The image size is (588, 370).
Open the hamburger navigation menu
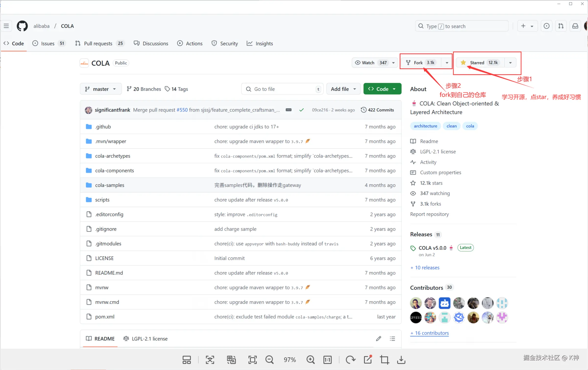pos(6,26)
